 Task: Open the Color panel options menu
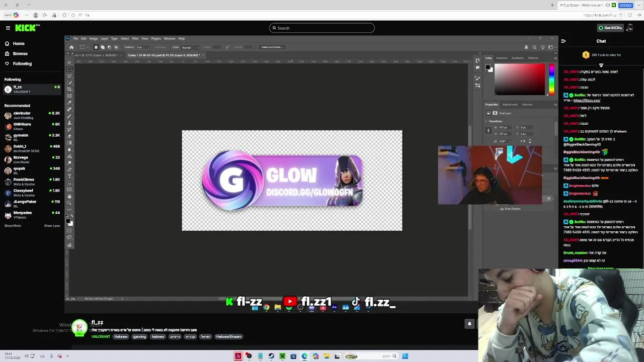coord(555,58)
